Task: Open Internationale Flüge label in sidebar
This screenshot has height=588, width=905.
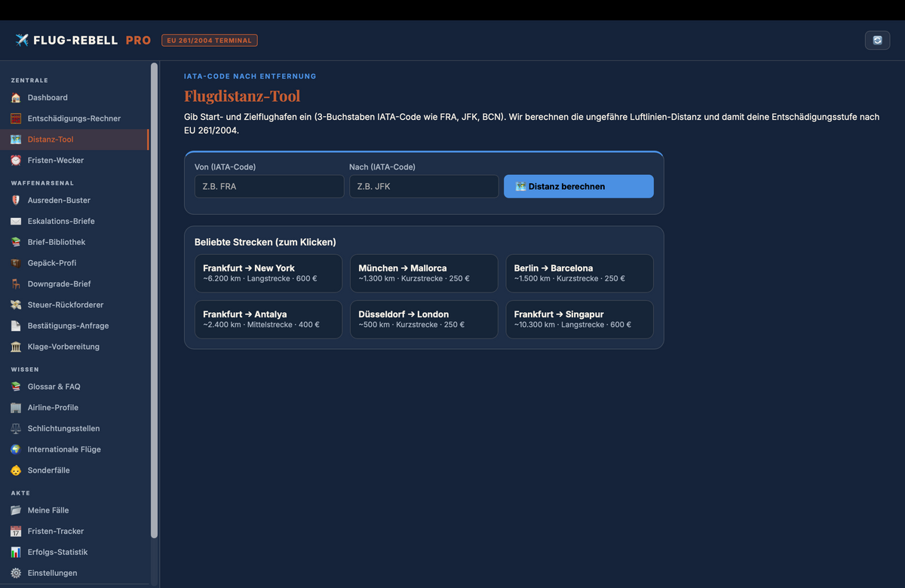Action: point(64,449)
